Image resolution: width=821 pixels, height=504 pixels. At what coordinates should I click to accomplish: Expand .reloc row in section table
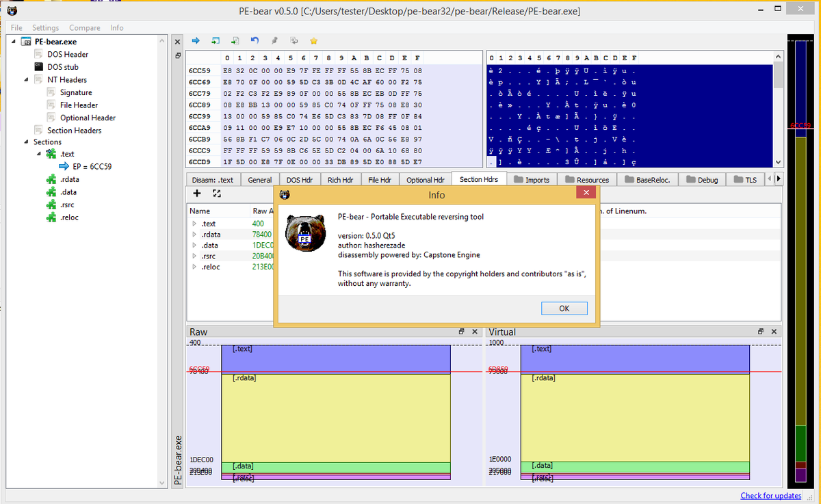[194, 267]
